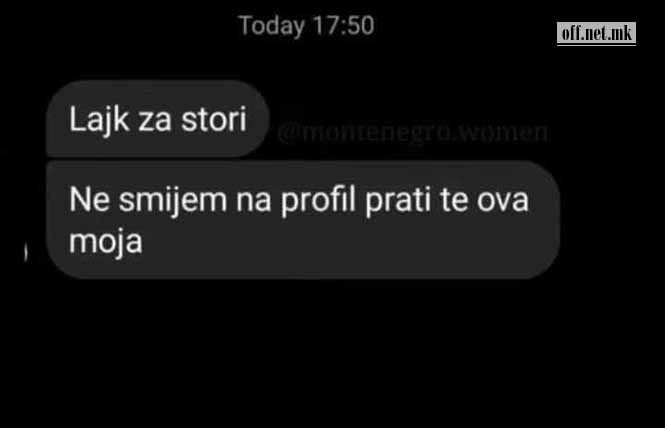The width and height of the screenshot is (665, 428).
Task: Click the word "Ne" starting second message
Action: pyautogui.click(x=89, y=199)
